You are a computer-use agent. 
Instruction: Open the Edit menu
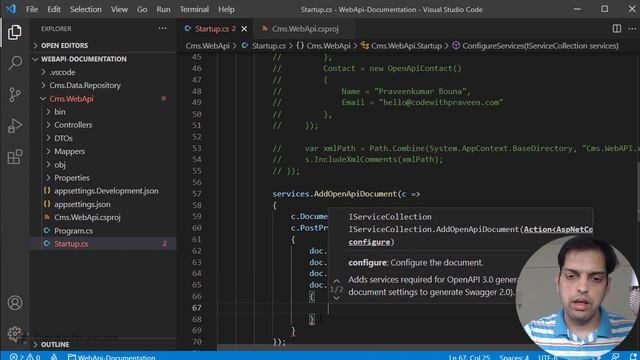coord(54,9)
